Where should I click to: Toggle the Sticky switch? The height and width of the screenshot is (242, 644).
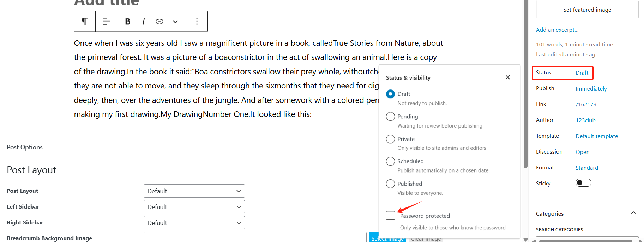[x=583, y=182]
